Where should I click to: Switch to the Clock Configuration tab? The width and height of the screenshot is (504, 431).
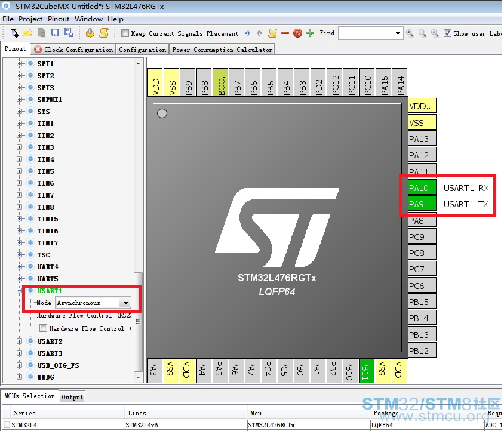pyautogui.click(x=74, y=50)
